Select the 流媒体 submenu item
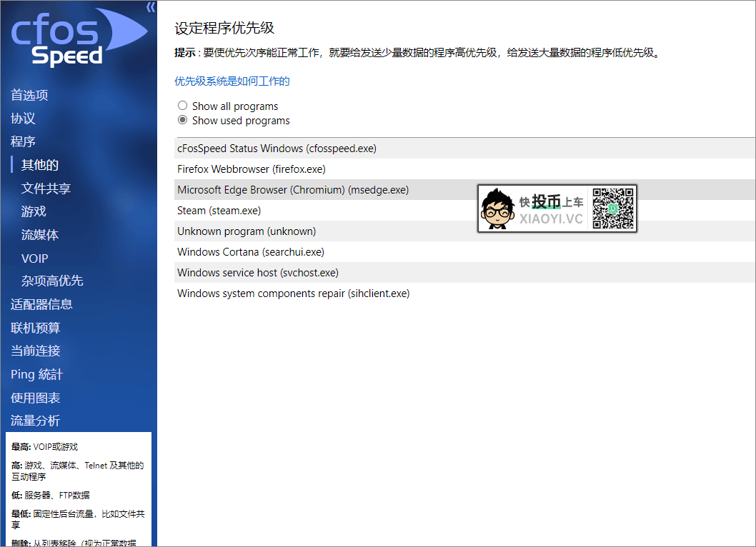This screenshot has height=547, width=756. [40, 235]
